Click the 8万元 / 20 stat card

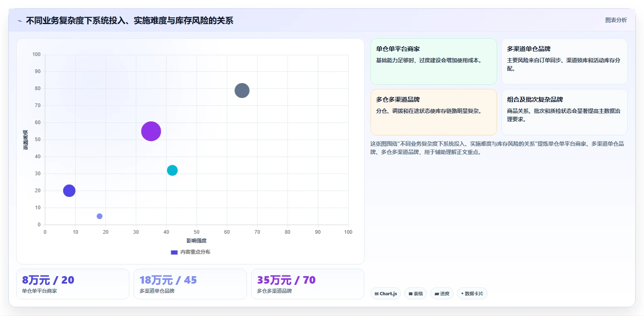point(73,284)
